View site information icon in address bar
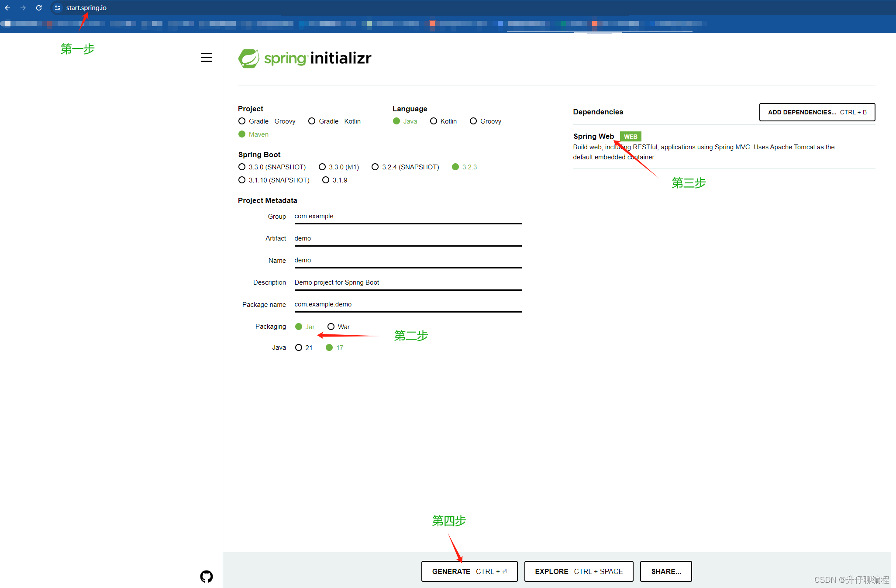The height and width of the screenshot is (588, 896). [58, 8]
